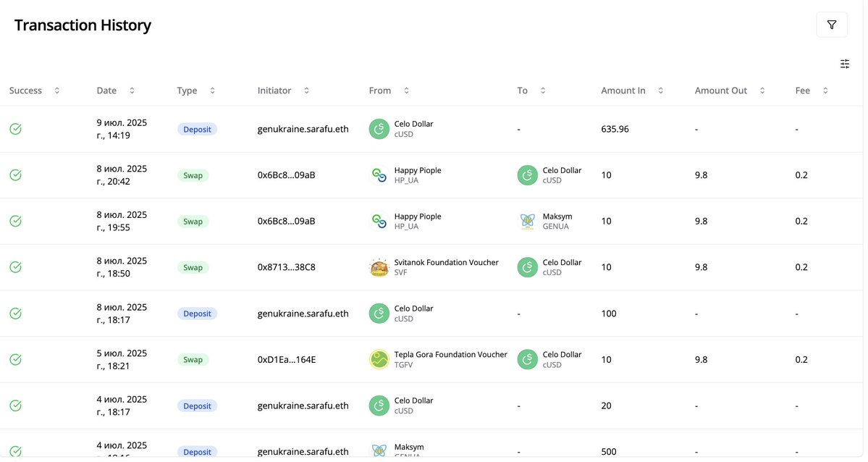Viewport: 868px width, 462px height.
Task: Sort by Initiator column arrows
Action: click(307, 91)
